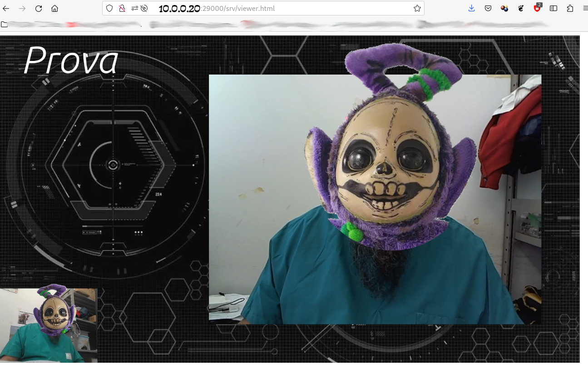This screenshot has width=588, height=380.
Task: Click the blocked autoplay indicator icon
Action: tap(144, 8)
